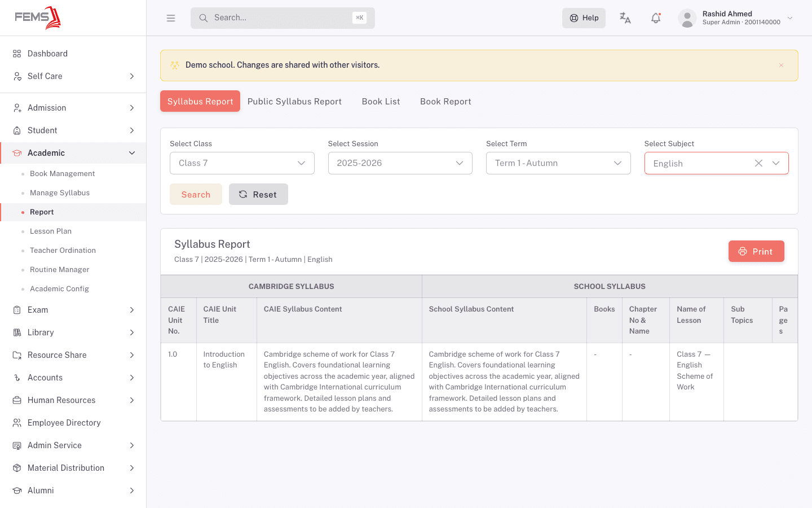Open the language translation icon
The width and height of the screenshot is (812, 508).
[x=625, y=18]
